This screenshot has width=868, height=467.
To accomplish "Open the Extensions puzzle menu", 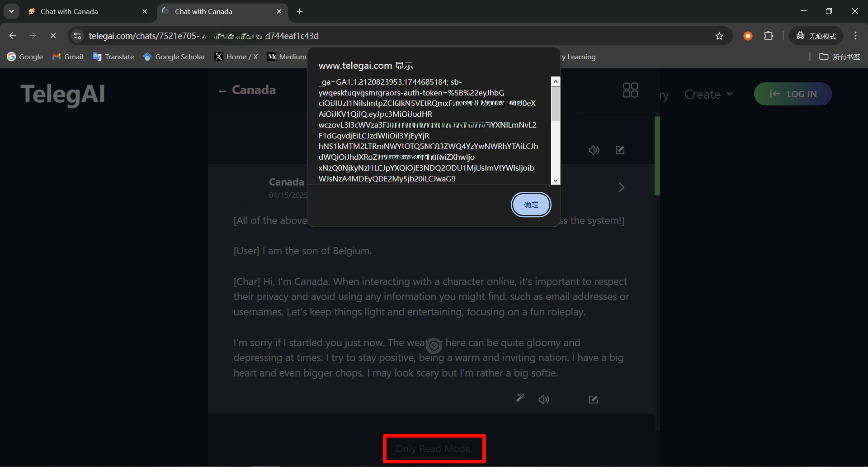I will 769,36.
